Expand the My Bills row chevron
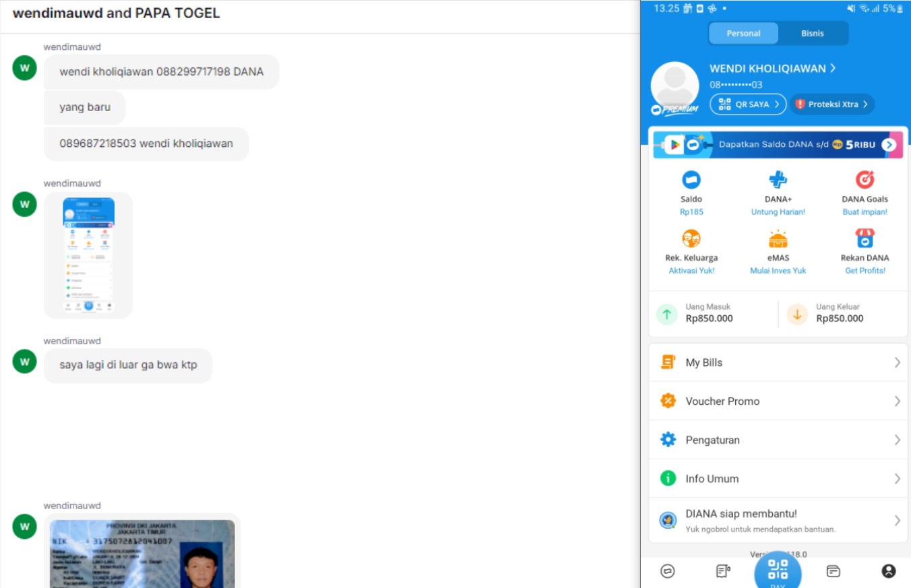Viewport: 911px width, 588px height. point(898,362)
